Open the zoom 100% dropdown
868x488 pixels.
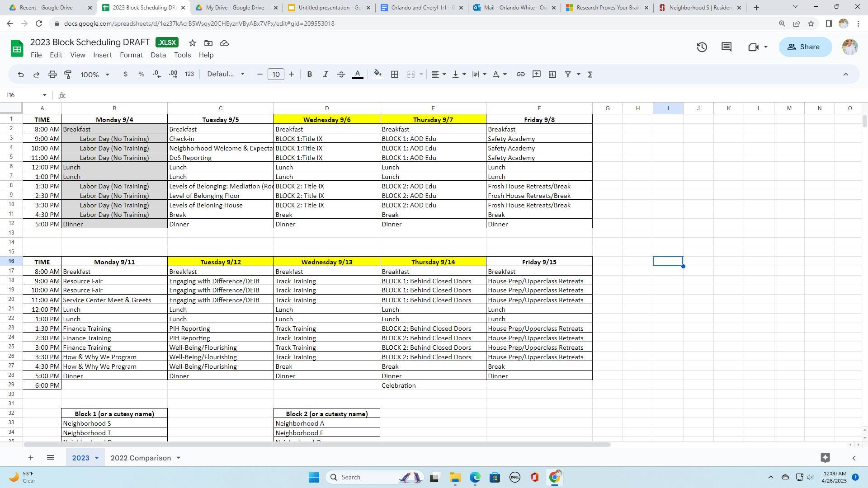click(95, 75)
